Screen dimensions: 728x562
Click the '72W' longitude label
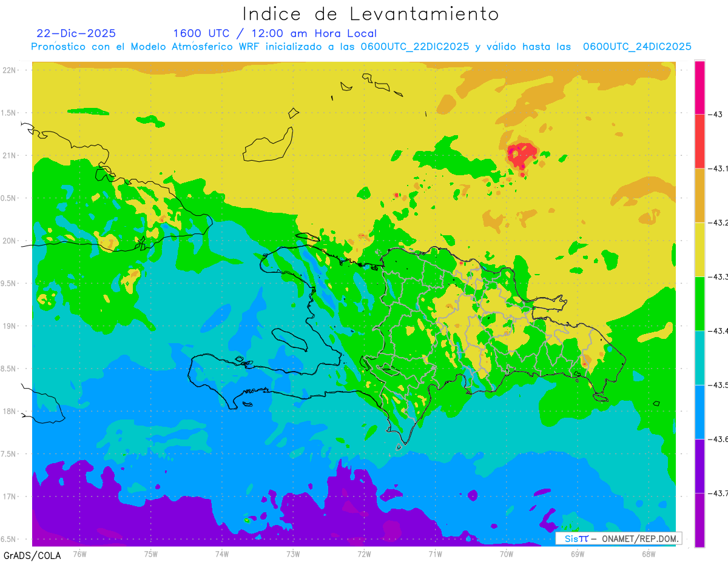click(x=364, y=554)
